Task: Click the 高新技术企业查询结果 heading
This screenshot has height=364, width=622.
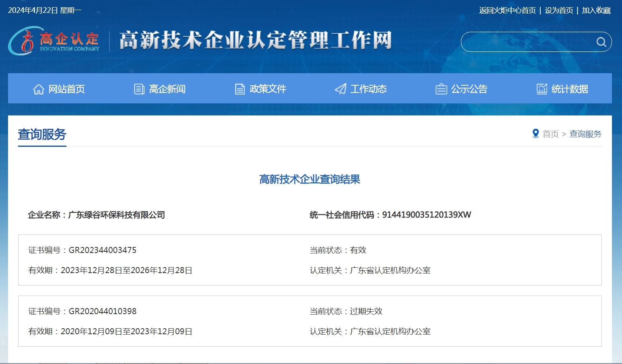Action: 310,179
